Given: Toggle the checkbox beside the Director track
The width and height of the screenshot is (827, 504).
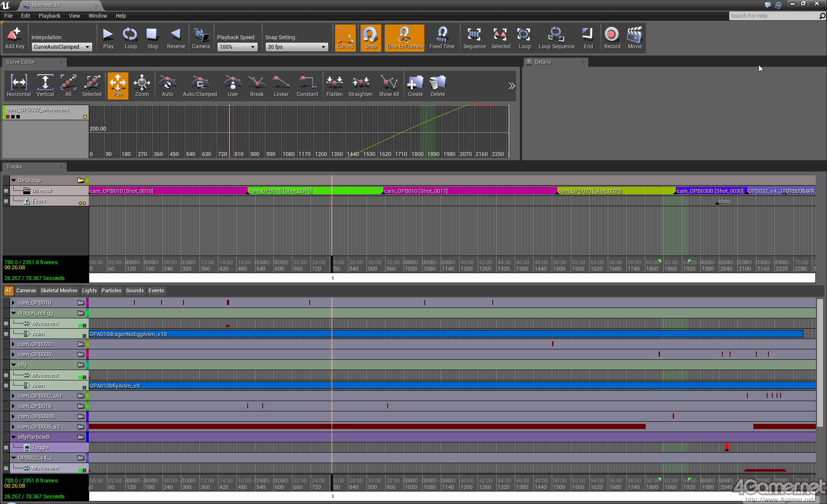Looking at the screenshot, I should [6, 191].
